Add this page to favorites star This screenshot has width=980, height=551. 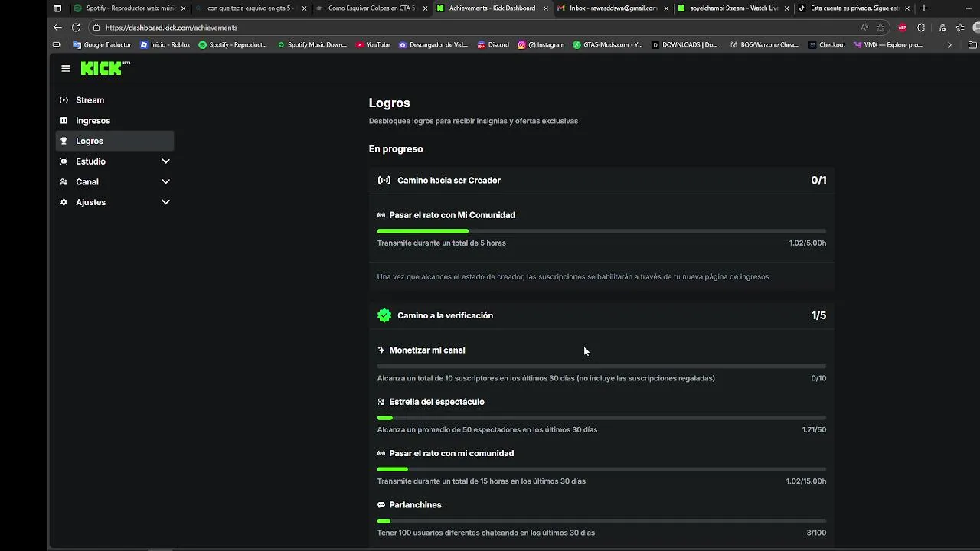880,28
